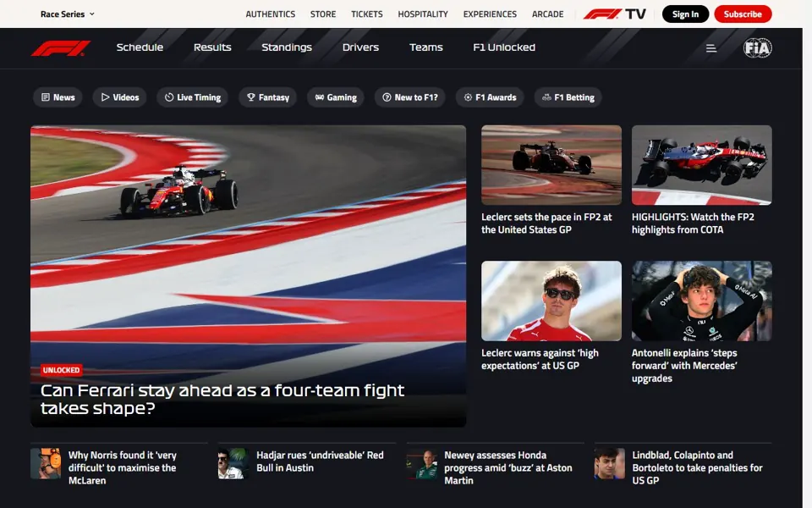The image size is (812, 508).
Task: Open the Antonelli Mercedes photo thumbnail
Action: (x=701, y=301)
